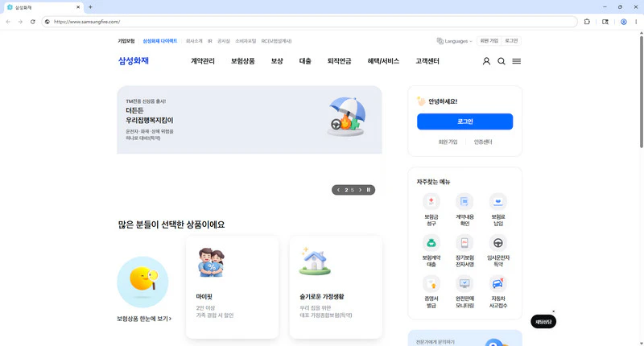Open the 마이핏 product card

click(232, 287)
